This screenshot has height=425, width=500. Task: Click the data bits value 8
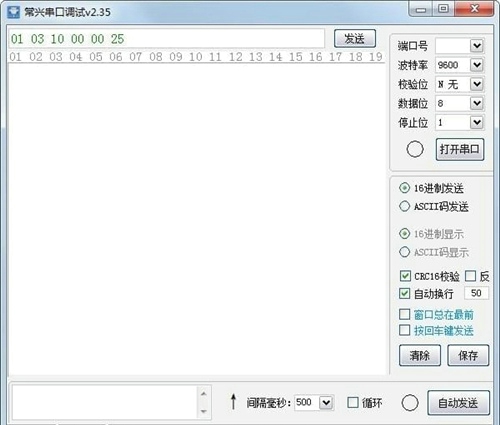coord(440,103)
